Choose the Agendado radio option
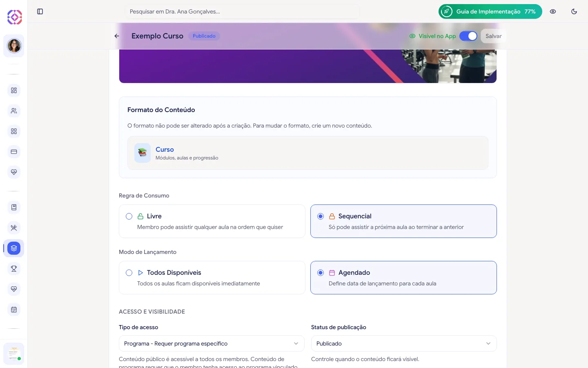The width and height of the screenshot is (588, 368). point(321,273)
